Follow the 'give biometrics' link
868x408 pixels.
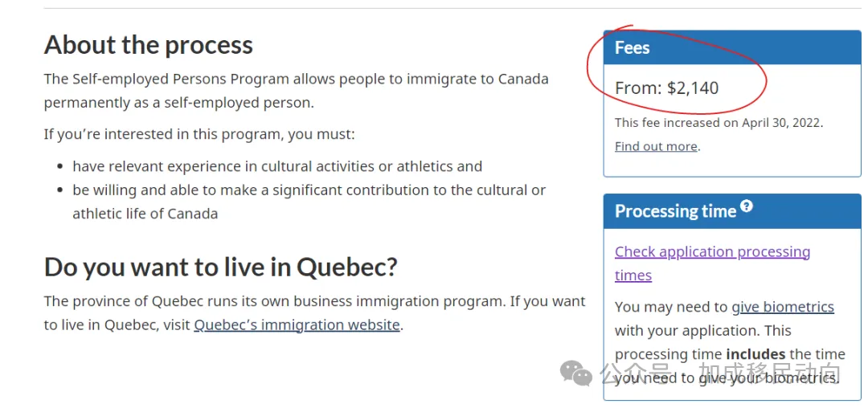point(782,307)
